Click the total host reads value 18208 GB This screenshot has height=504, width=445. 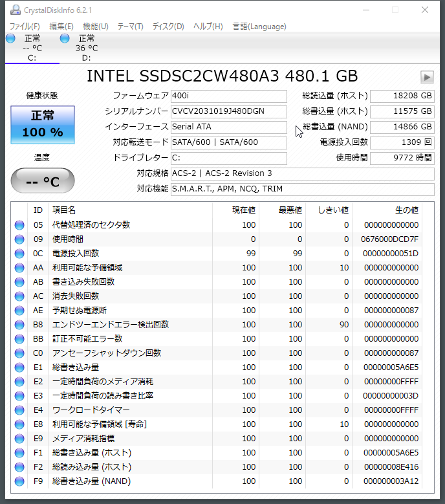click(x=402, y=96)
